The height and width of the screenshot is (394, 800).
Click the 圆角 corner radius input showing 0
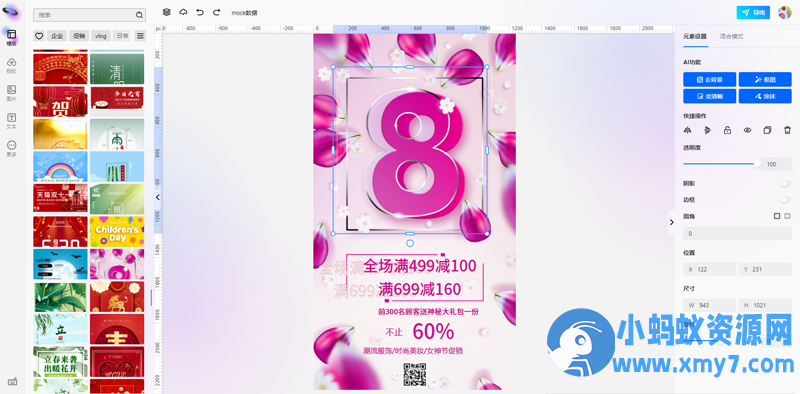[x=737, y=234]
